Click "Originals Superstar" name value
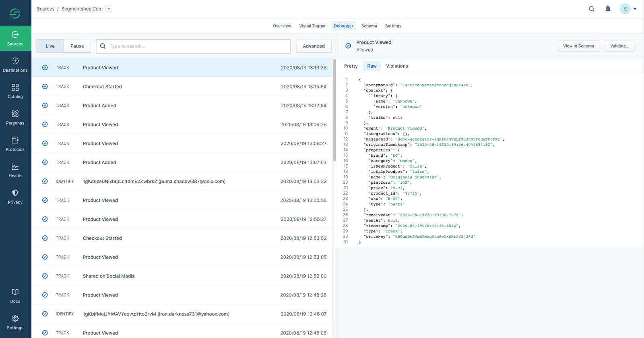644x338 pixels. click(413, 177)
